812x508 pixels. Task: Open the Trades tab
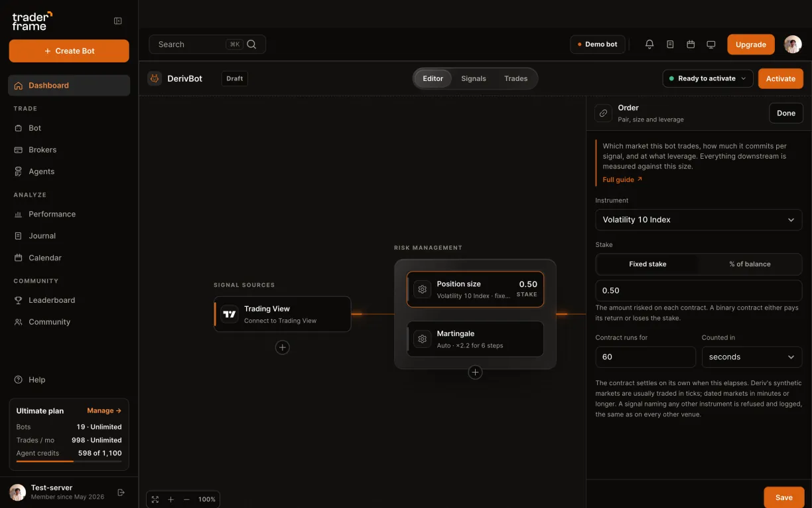[515, 78]
